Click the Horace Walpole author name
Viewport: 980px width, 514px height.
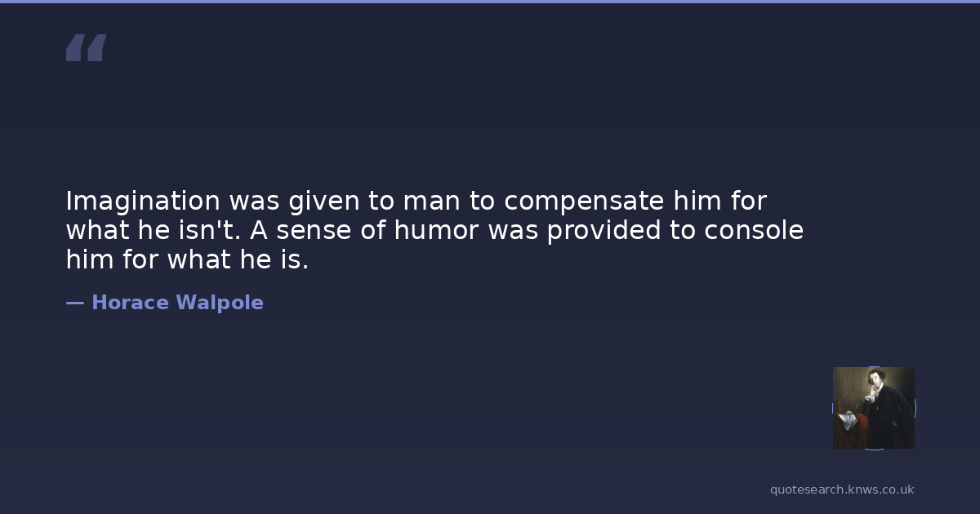tap(177, 303)
